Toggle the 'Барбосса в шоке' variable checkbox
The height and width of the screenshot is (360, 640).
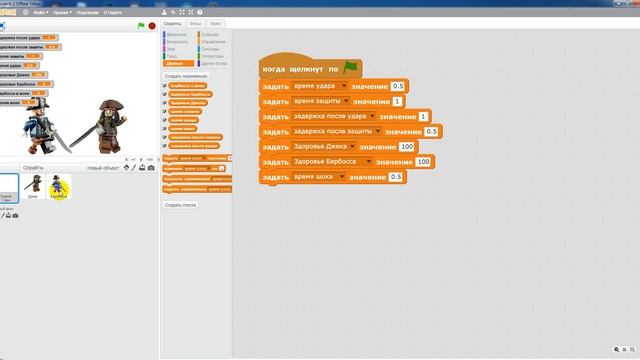tap(164, 86)
